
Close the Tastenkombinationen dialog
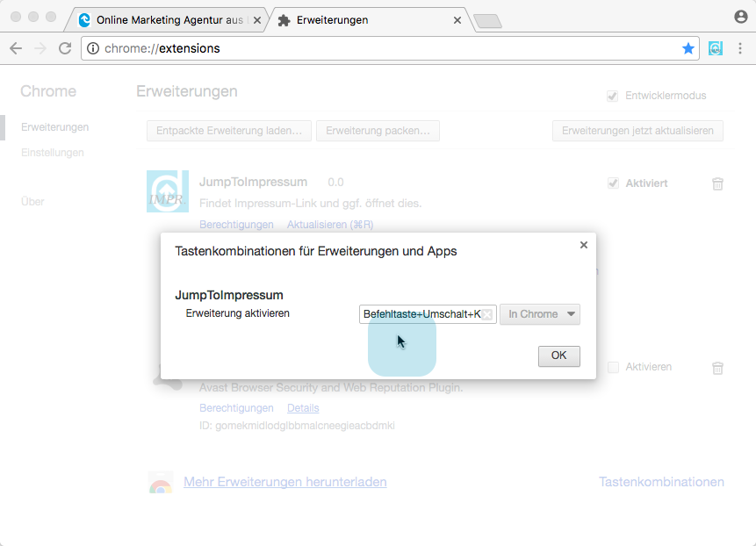583,245
